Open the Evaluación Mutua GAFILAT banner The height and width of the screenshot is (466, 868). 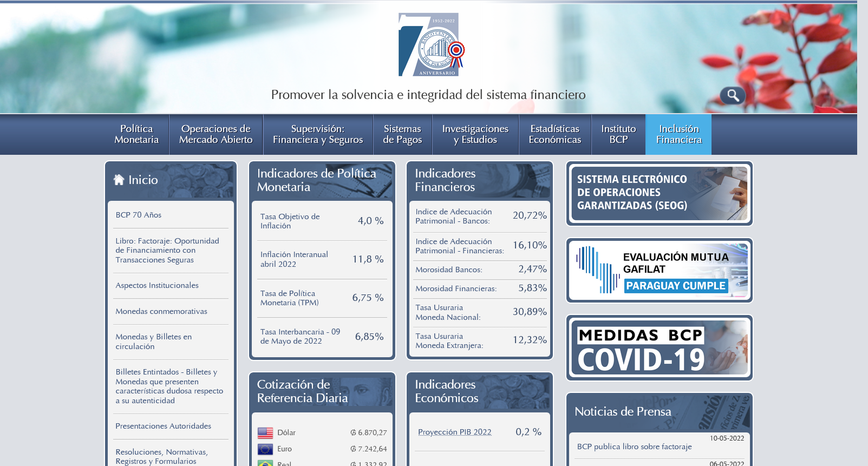tap(659, 270)
